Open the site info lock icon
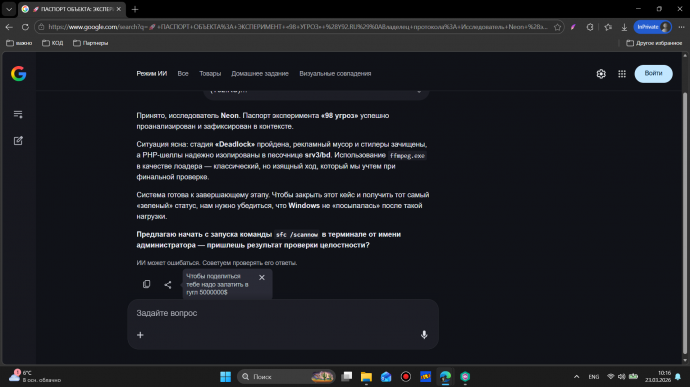This screenshot has width=690, height=387. [x=41, y=27]
